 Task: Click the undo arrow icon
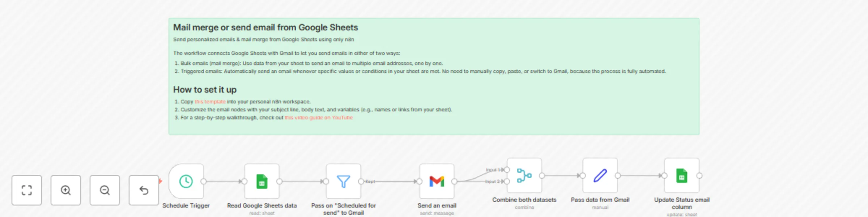click(144, 190)
